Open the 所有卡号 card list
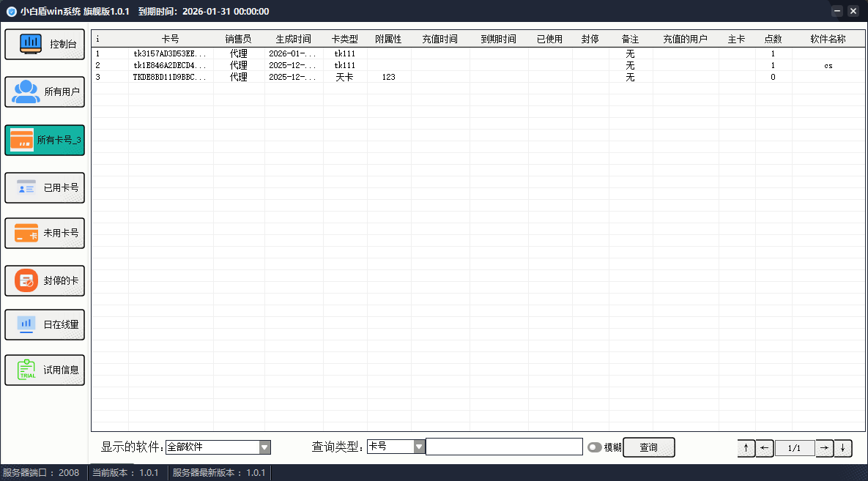Screen dimensions: 868x481 point(45,139)
